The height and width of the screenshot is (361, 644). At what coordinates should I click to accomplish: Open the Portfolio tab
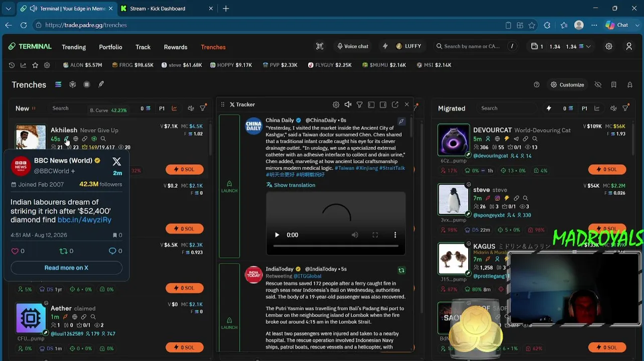[x=110, y=47]
